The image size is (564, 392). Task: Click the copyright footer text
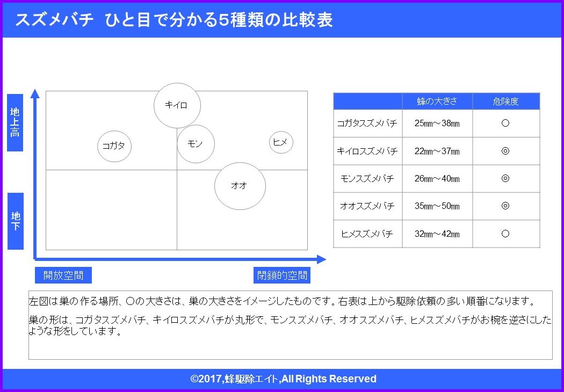pyautogui.click(x=283, y=379)
